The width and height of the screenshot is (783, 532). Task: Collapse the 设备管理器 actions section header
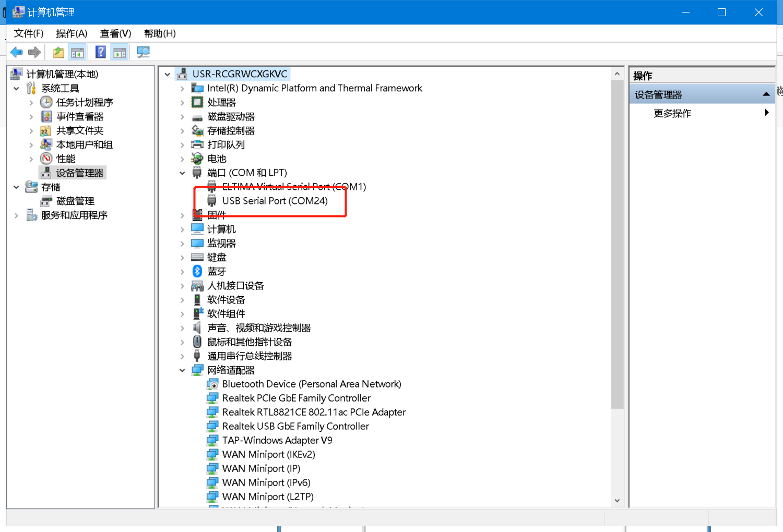pyautogui.click(x=766, y=94)
